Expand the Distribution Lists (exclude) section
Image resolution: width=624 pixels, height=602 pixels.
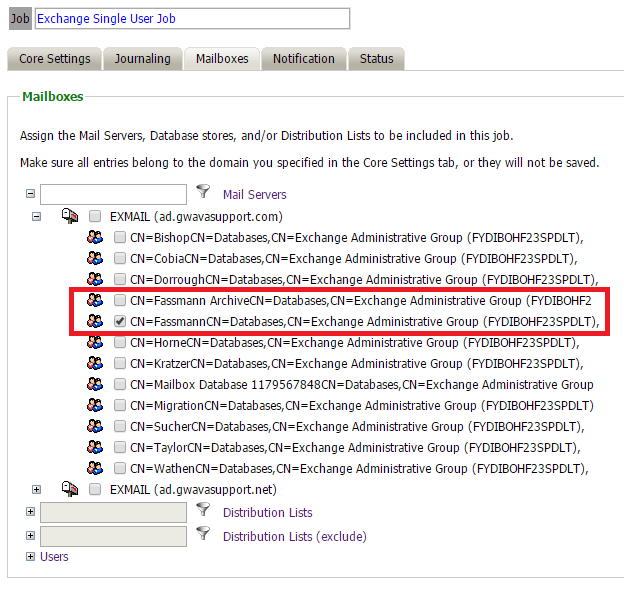coord(30,536)
